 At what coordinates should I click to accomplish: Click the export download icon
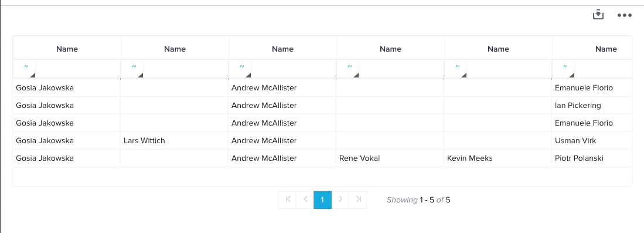pyautogui.click(x=598, y=15)
